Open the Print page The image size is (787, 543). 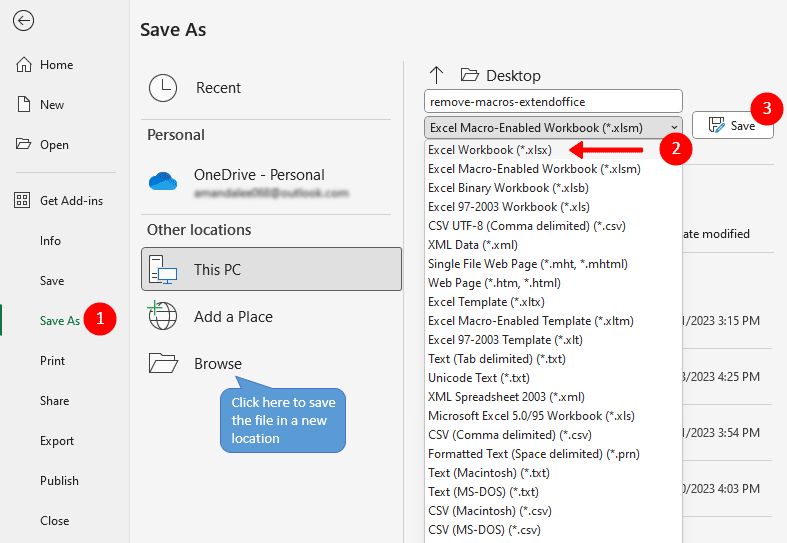(x=52, y=361)
